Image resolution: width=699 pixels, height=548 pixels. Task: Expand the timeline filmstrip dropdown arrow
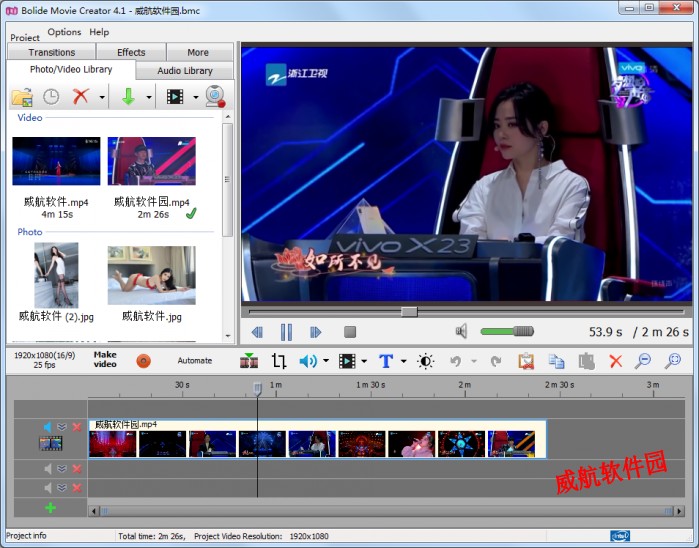click(364, 361)
